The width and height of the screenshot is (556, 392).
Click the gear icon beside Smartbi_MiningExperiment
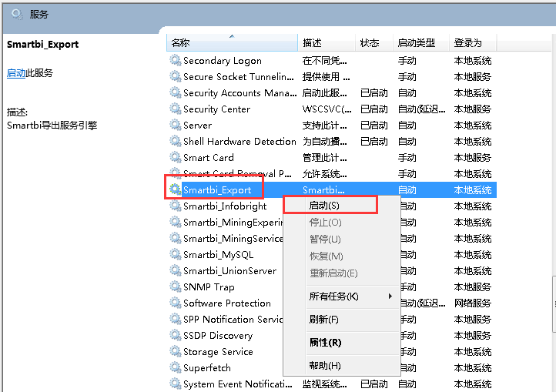coord(175,222)
